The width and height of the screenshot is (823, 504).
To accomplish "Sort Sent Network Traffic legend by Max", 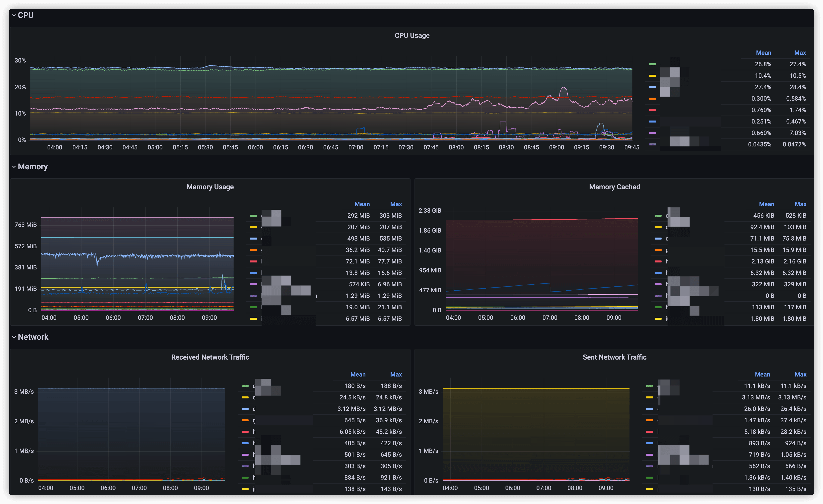I will coord(800,375).
